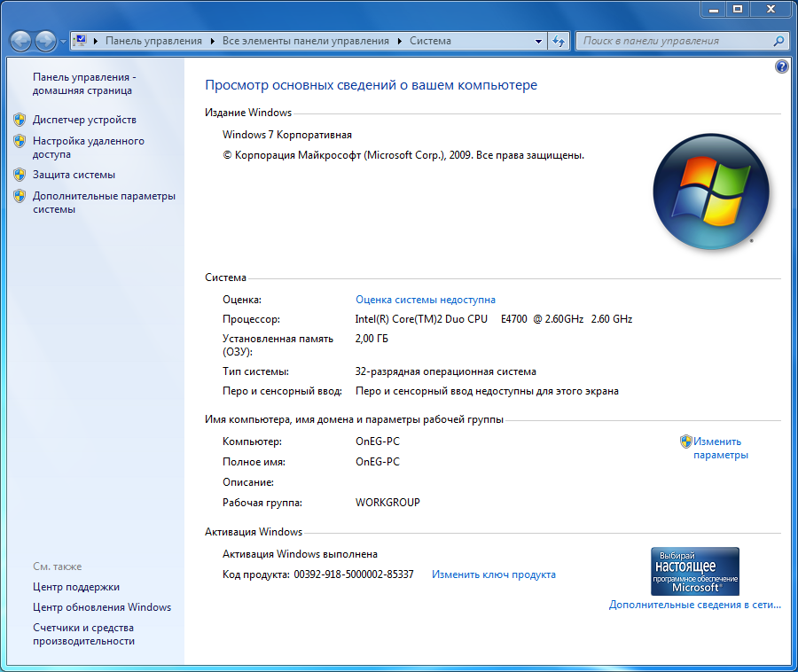The height and width of the screenshot is (672, 798).
Task: Click the WORKGROUP value
Action: tap(387, 502)
